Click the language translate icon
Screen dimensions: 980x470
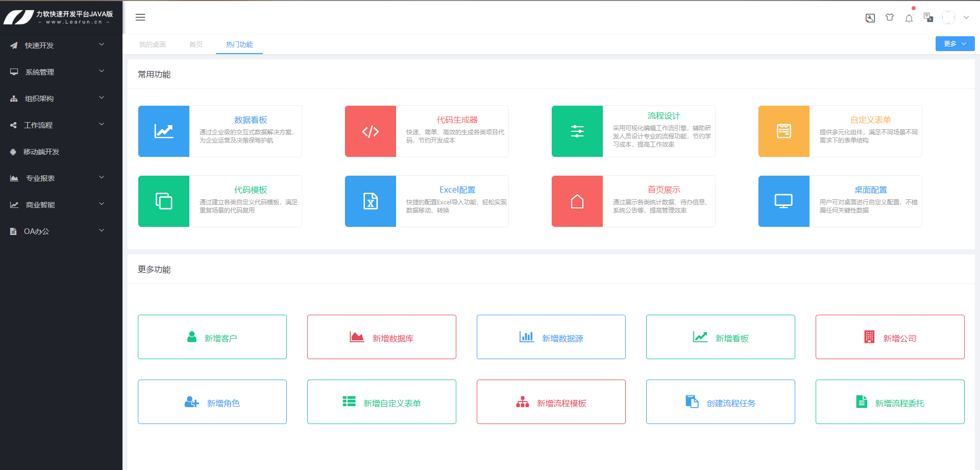pos(928,17)
